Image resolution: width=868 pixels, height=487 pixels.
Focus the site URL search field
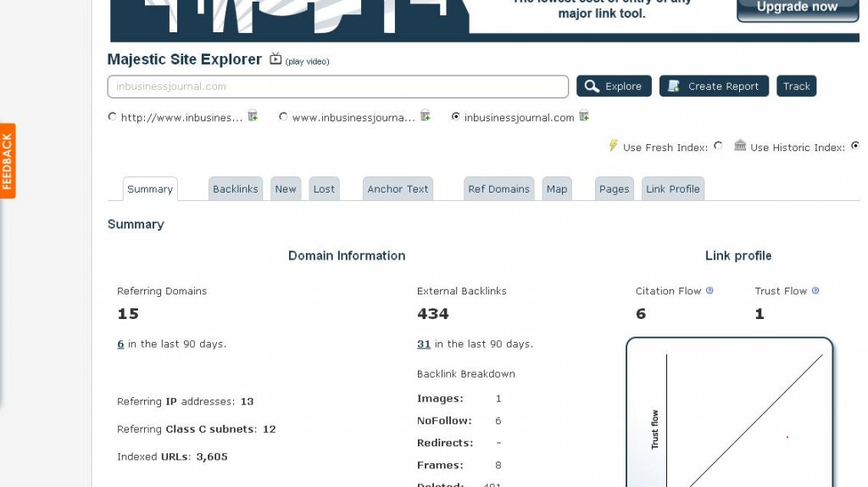pos(337,87)
